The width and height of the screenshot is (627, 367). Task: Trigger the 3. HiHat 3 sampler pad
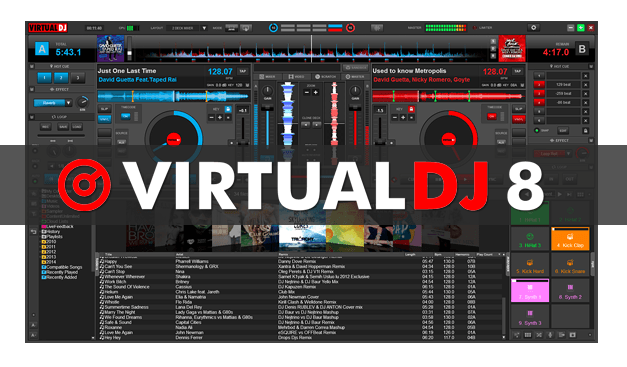coord(530,239)
